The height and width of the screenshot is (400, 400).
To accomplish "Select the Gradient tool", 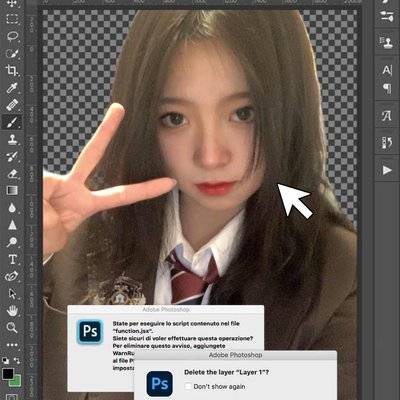I will (x=12, y=190).
